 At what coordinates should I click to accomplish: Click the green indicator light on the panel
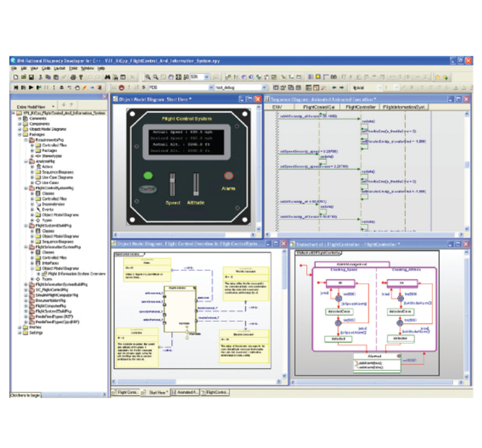click(148, 175)
